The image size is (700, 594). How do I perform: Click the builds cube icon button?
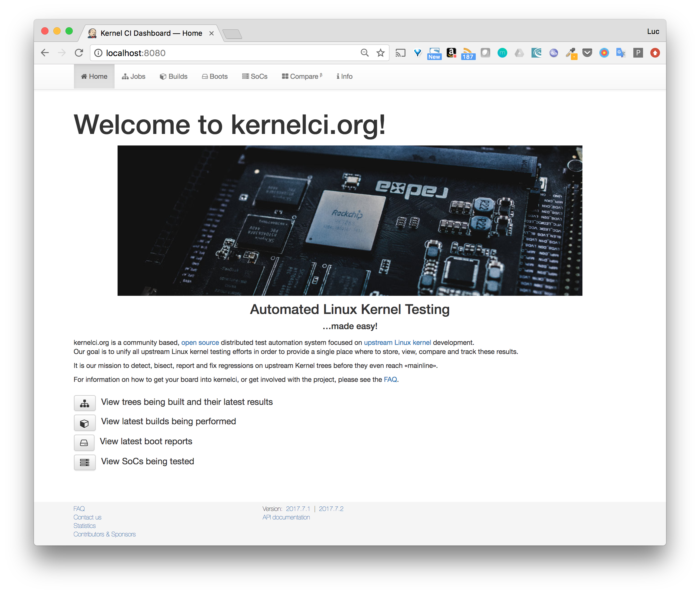click(85, 423)
